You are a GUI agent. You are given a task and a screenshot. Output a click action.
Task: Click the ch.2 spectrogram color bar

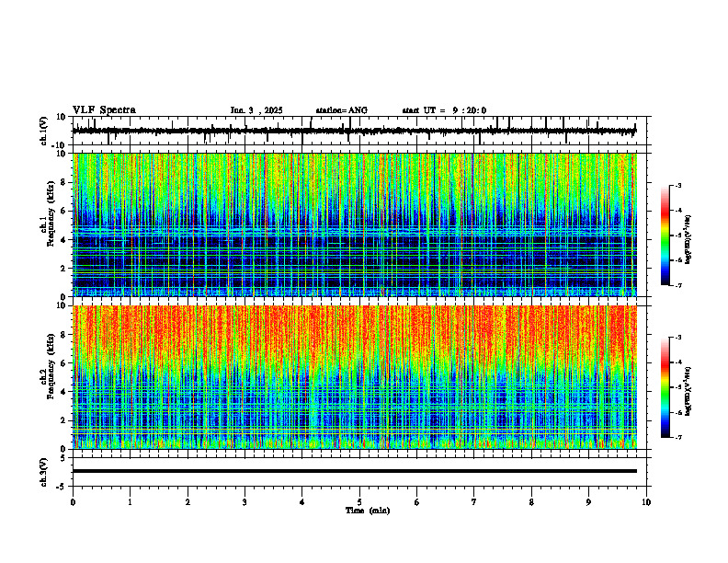(x=665, y=387)
